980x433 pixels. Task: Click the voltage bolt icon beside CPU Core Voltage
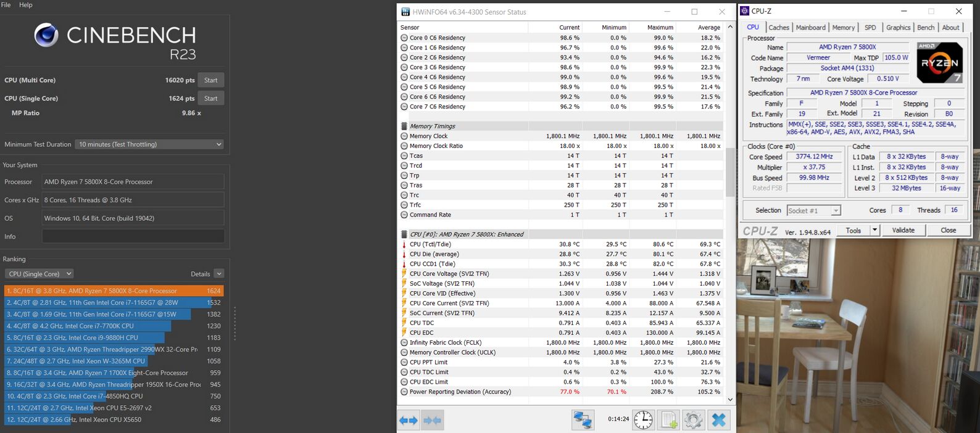[404, 274]
